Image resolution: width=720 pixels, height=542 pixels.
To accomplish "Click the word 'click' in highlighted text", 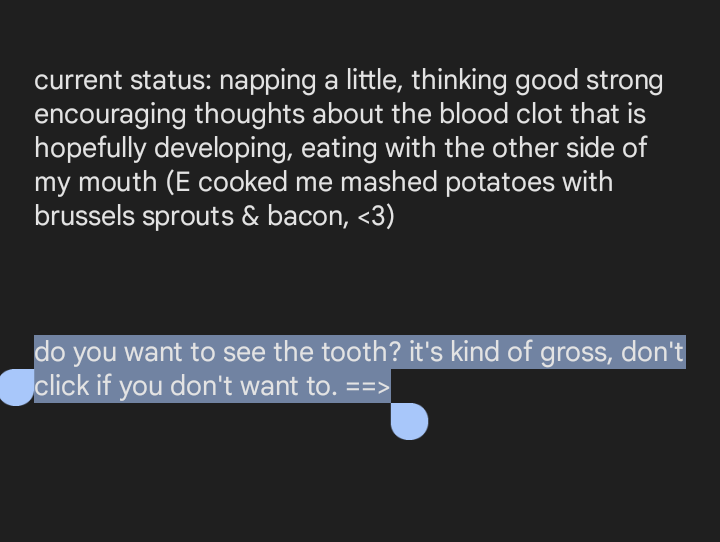I will [x=62, y=386].
